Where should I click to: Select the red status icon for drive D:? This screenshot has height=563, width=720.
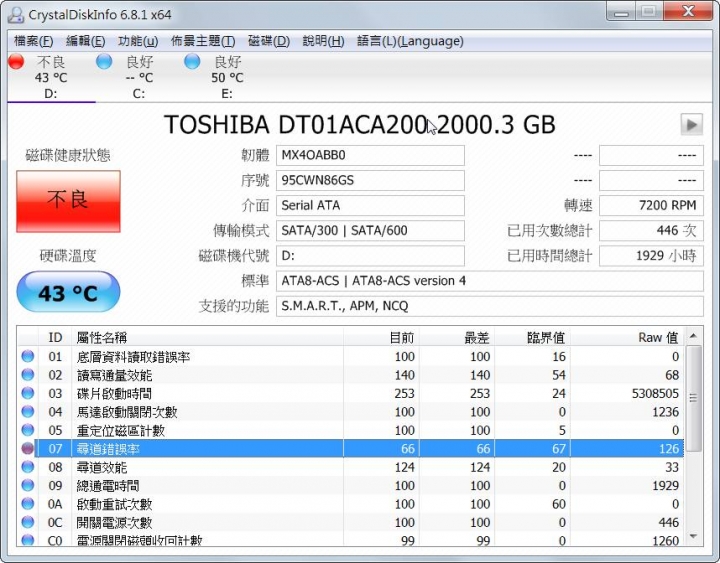coord(16,62)
